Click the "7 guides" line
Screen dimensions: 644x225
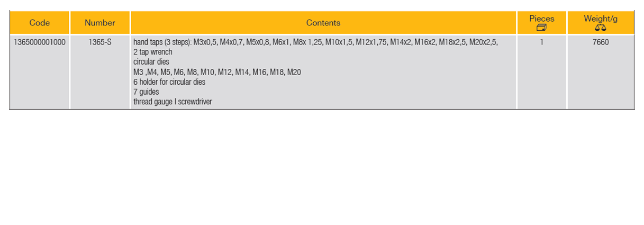pyautogui.click(x=146, y=92)
